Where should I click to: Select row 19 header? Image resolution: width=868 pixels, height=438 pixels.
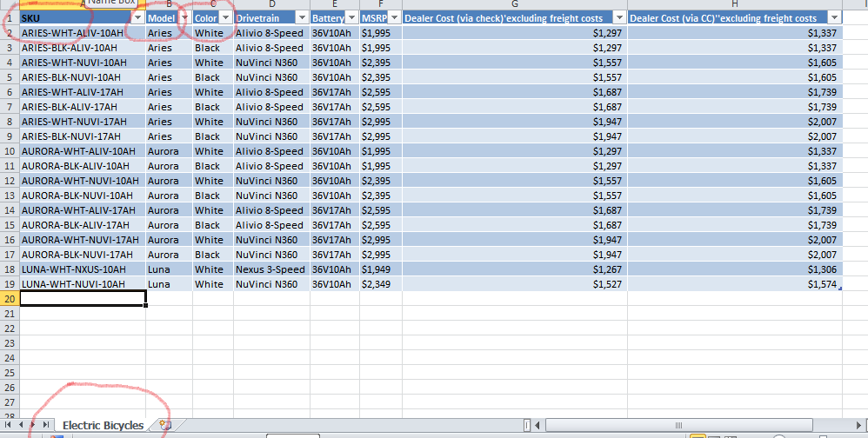pyautogui.click(x=10, y=283)
